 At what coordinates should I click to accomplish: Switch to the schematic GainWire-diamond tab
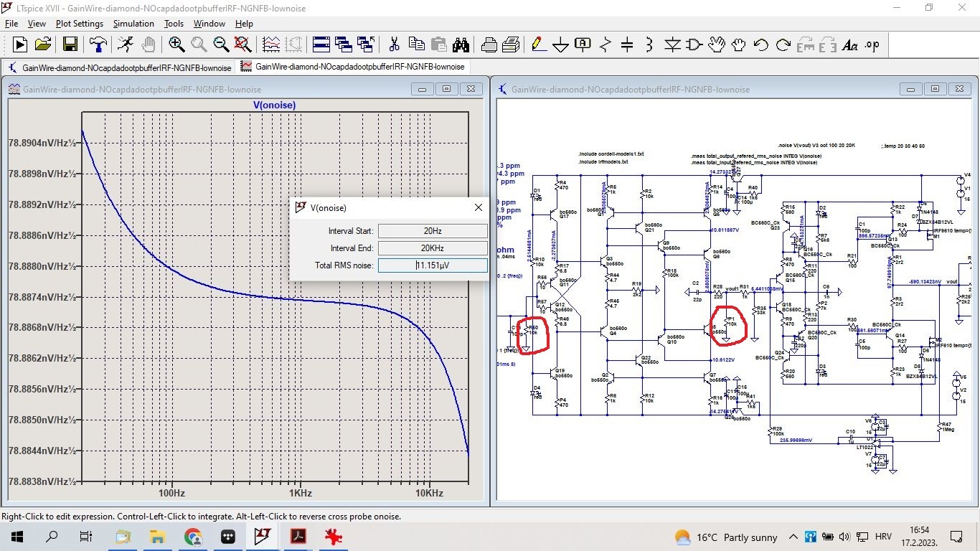120,67
